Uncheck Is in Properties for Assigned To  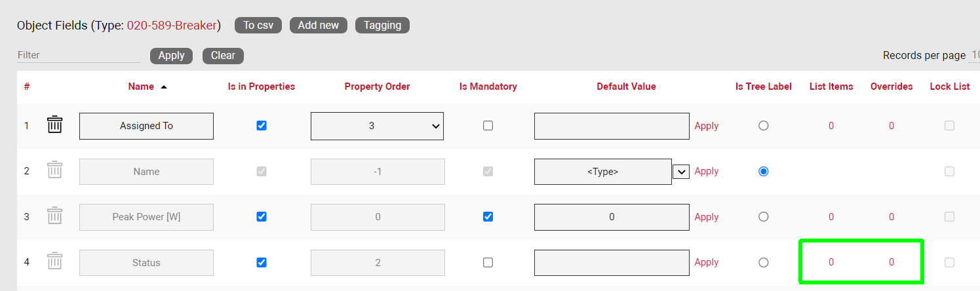click(262, 125)
